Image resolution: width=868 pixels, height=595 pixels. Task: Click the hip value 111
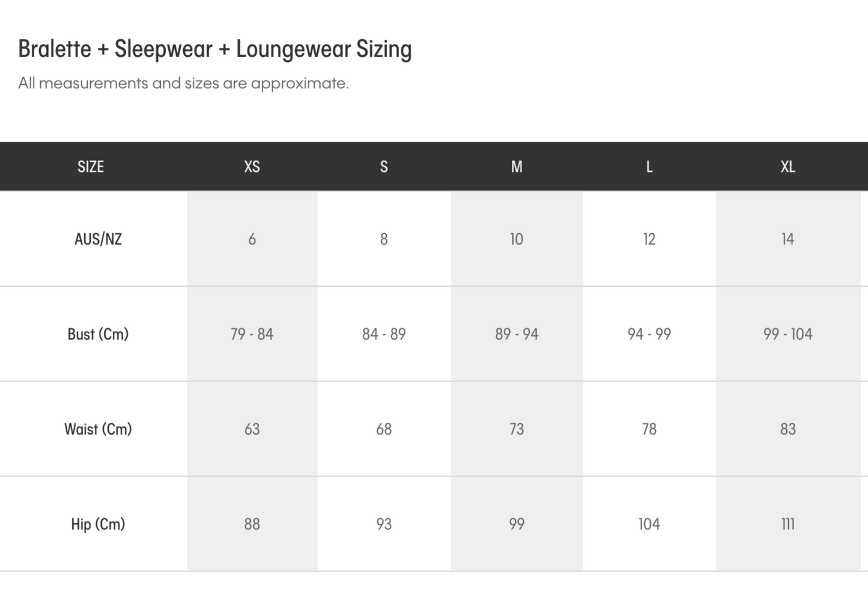coord(788,524)
